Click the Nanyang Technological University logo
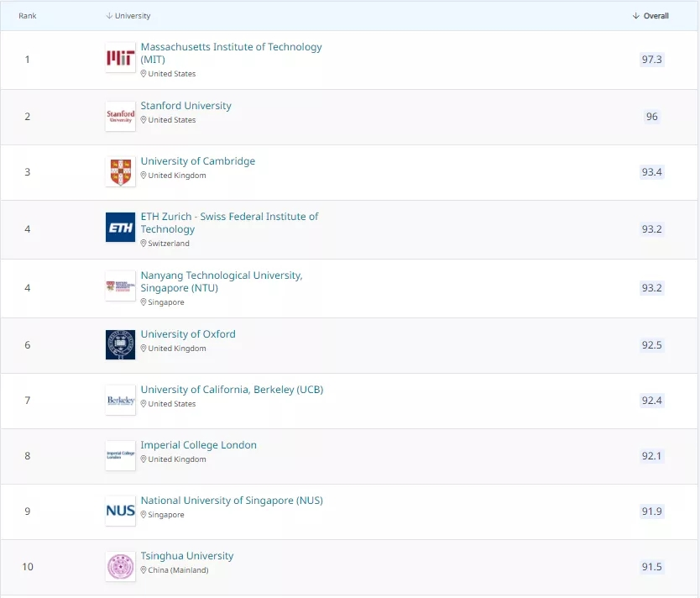Viewport: 700px width, 598px height. click(120, 286)
